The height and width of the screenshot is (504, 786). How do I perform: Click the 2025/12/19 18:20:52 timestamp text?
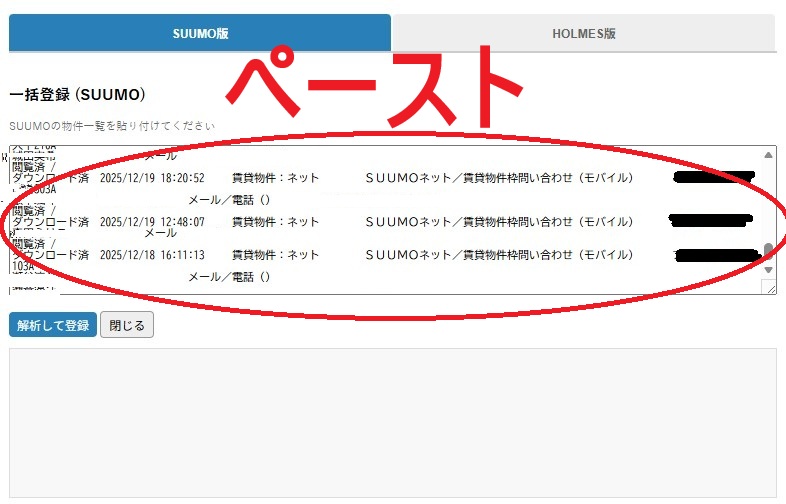(x=152, y=178)
